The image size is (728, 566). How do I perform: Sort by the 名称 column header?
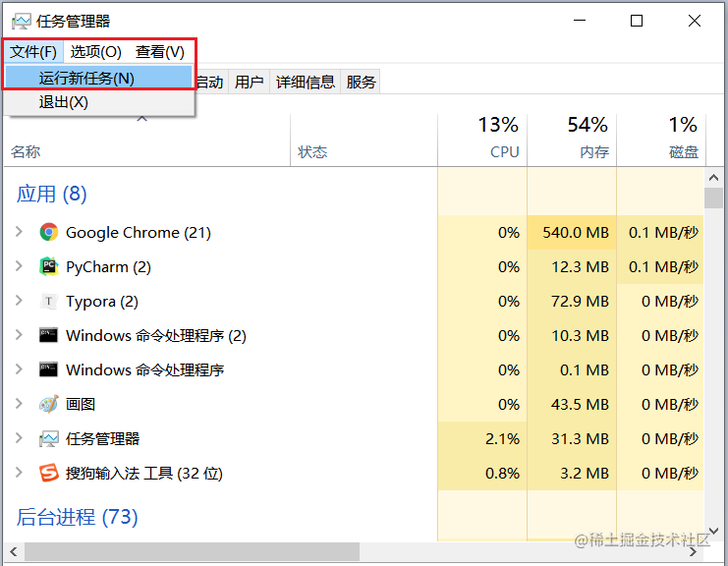(146, 141)
